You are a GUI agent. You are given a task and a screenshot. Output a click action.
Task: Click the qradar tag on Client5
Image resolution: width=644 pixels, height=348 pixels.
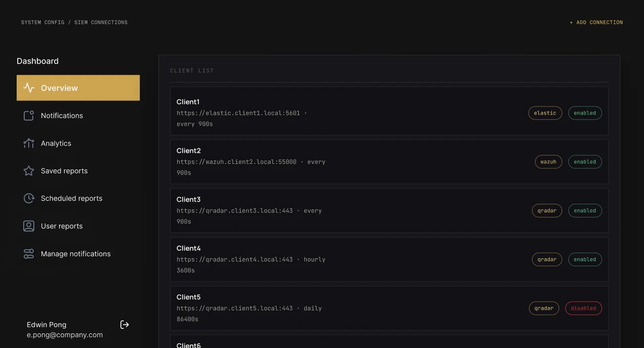tap(544, 308)
